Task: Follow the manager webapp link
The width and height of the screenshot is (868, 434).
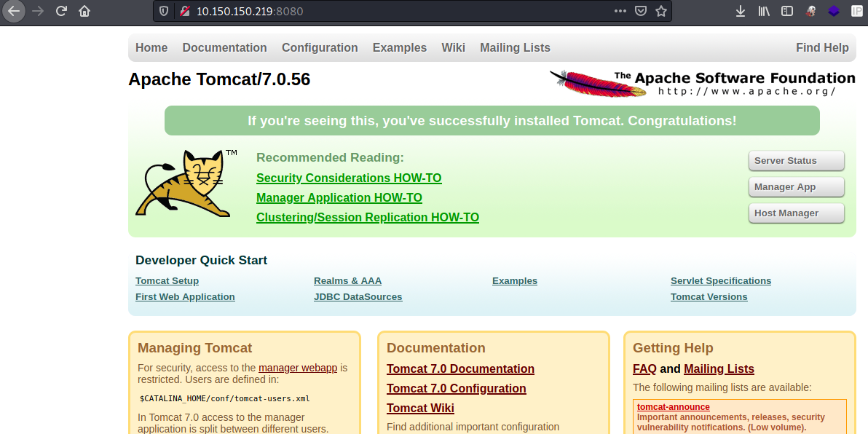Action: 298,368
